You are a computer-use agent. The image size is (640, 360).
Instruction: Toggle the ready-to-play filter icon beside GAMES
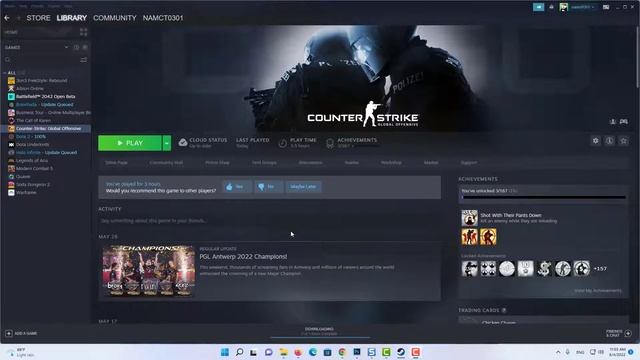coord(85,47)
